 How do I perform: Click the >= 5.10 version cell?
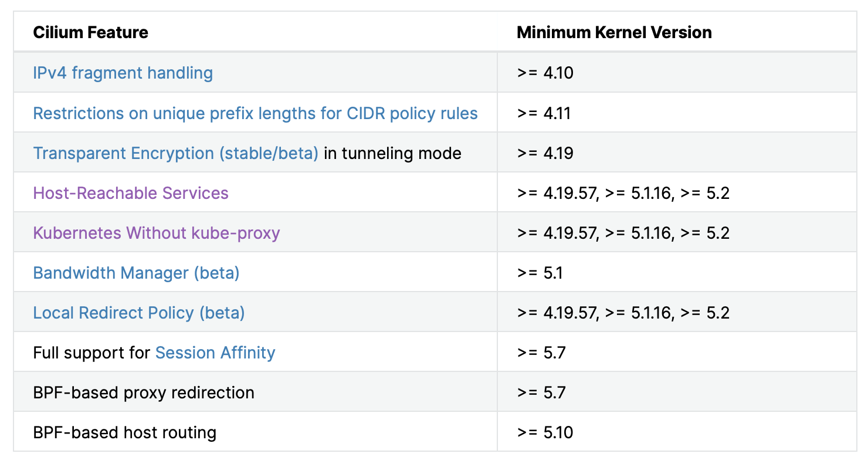(x=545, y=432)
